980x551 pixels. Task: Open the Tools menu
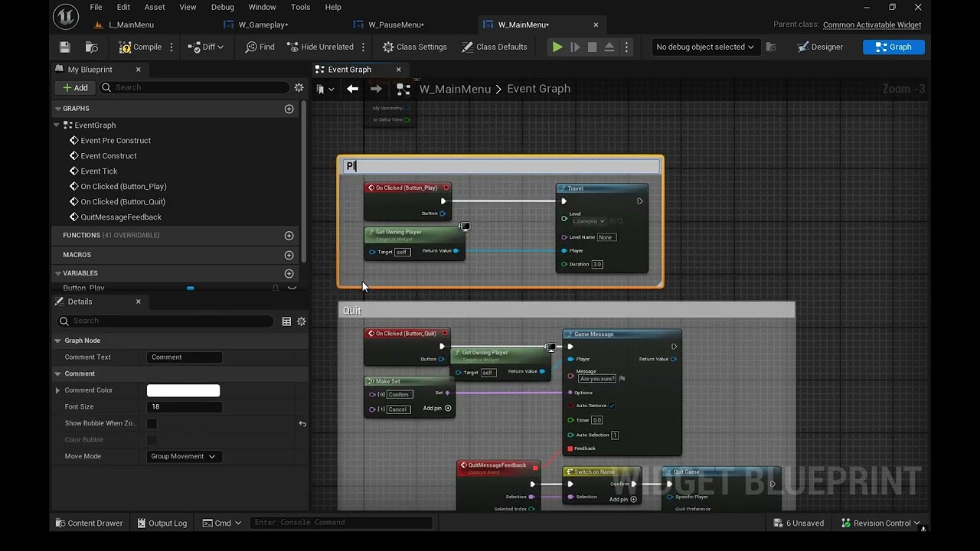point(300,7)
